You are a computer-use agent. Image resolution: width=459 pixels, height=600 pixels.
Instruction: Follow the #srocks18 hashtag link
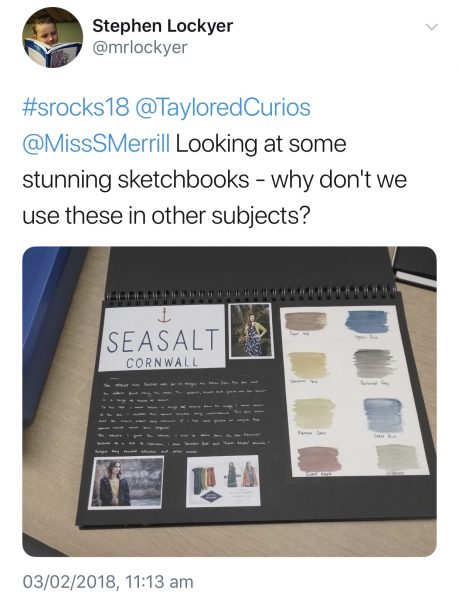(76, 107)
